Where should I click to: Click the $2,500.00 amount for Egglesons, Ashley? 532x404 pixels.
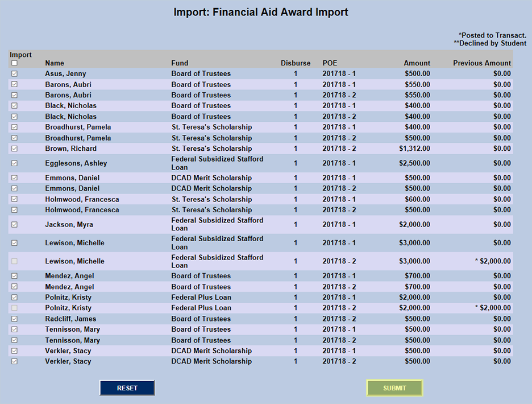tap(414, 163)
